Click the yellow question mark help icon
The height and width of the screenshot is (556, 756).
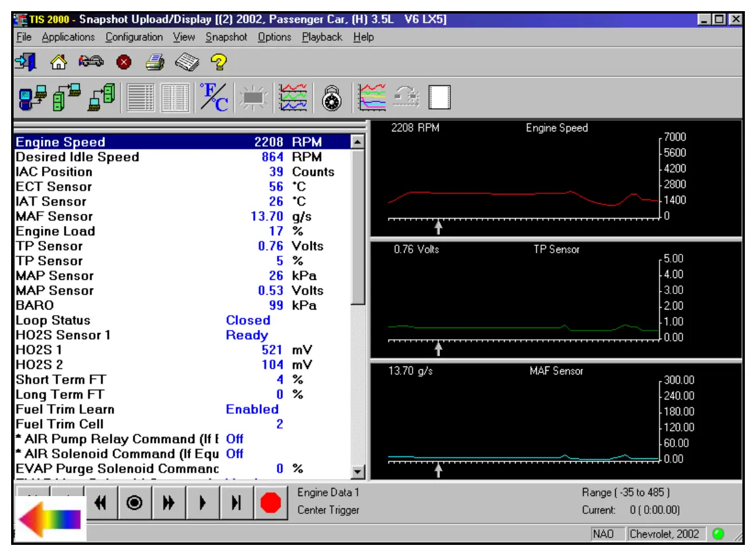point(219,62)
